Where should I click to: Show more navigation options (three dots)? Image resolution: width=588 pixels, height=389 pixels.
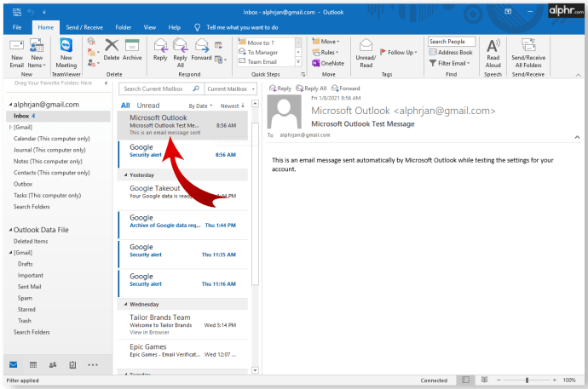pos(93,364)
